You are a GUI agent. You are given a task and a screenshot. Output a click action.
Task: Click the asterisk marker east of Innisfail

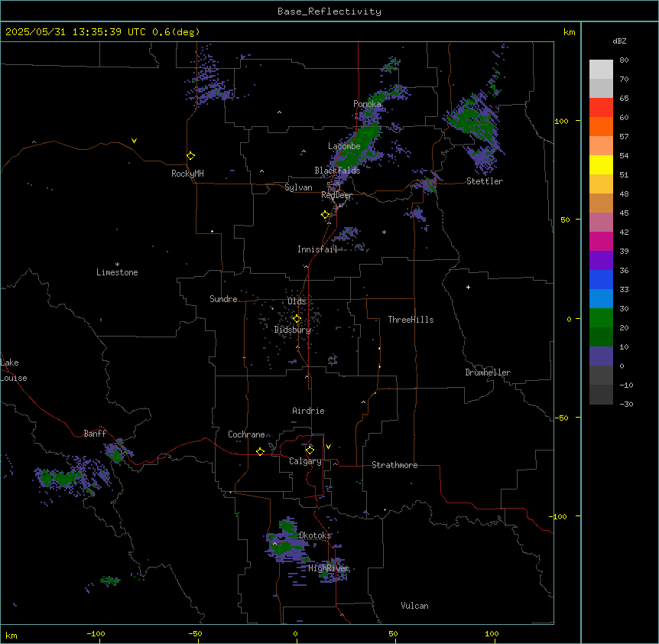(x=384, y=232)
